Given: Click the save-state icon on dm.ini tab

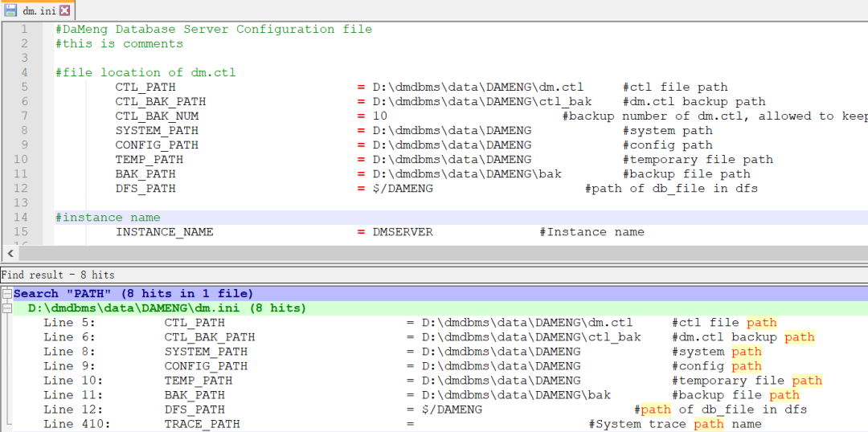Looking at the screenshot, I should coord(10,10).
